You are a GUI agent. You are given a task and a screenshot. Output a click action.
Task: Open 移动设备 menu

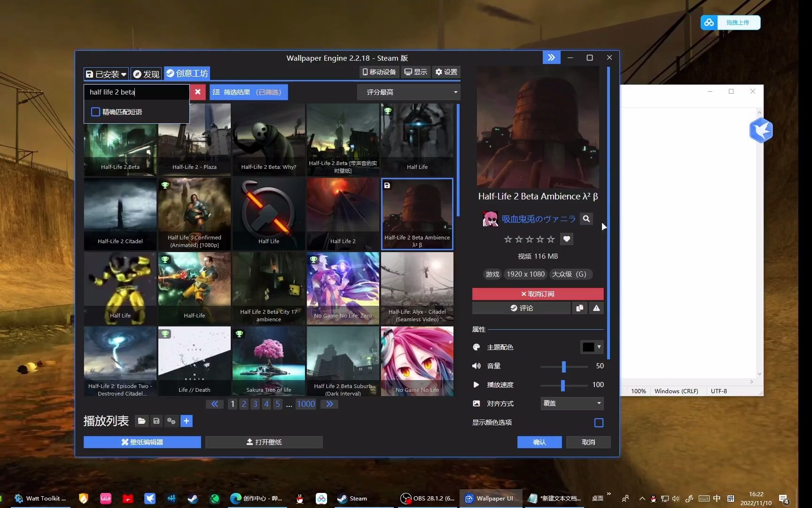379,72
